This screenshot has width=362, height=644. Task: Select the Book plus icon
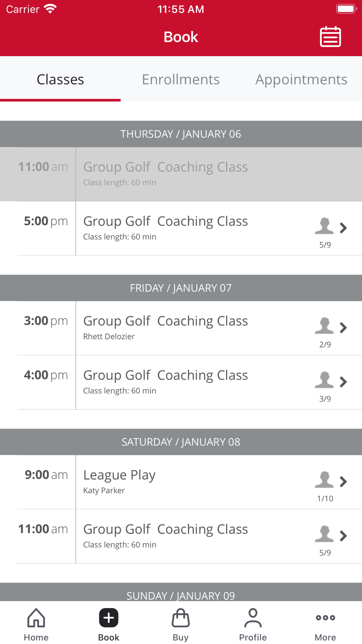(x=109, y=618)
